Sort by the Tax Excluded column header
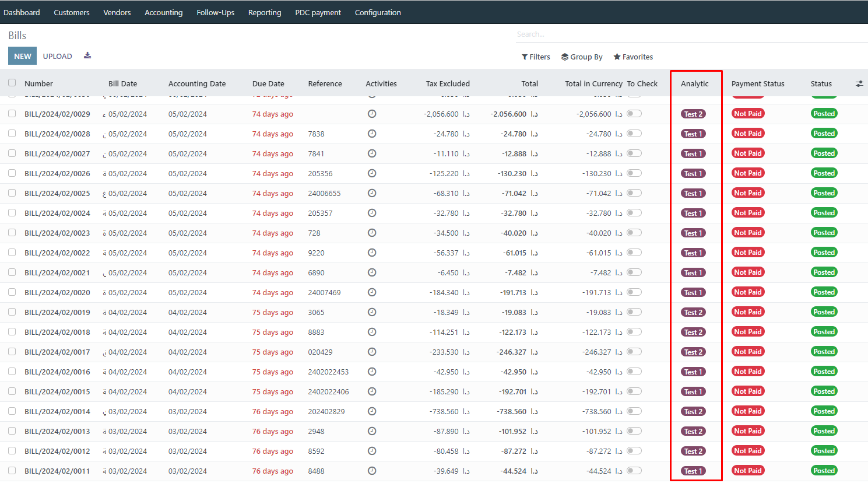Screen dimensions: 868x483 tap(448, 84)
